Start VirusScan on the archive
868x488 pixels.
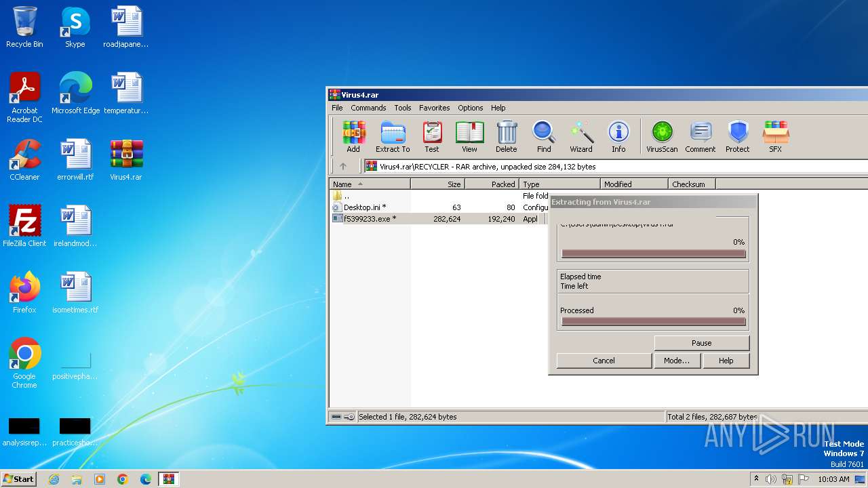[x=662, y=137]
